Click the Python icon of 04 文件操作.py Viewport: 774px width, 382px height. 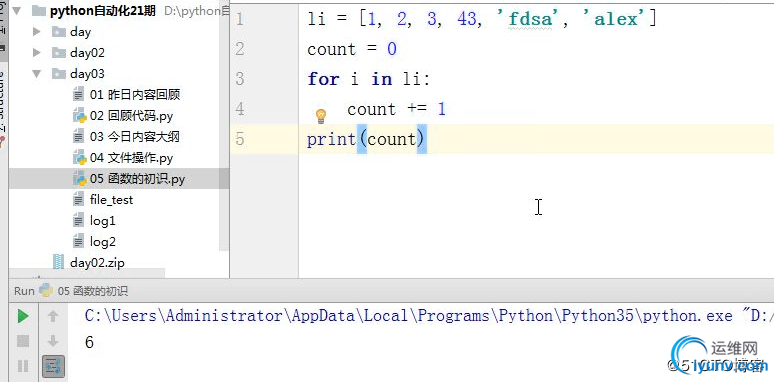[79, 158]
